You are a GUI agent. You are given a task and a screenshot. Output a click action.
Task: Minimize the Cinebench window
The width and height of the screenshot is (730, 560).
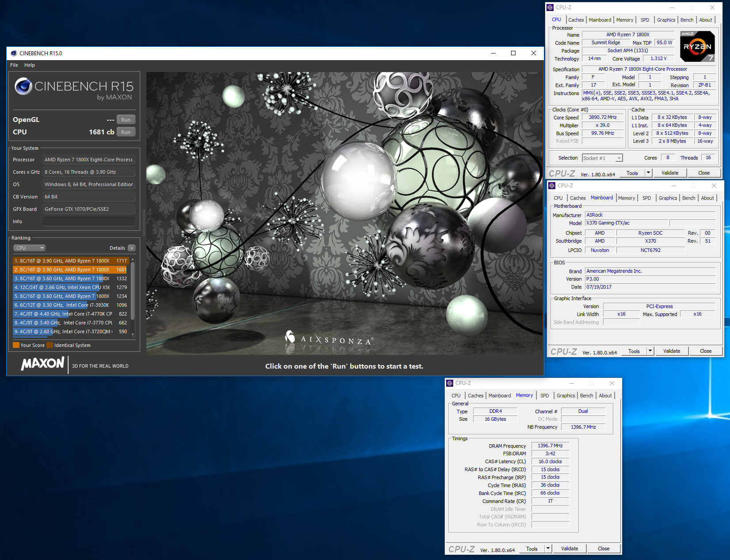click(493, 53)
